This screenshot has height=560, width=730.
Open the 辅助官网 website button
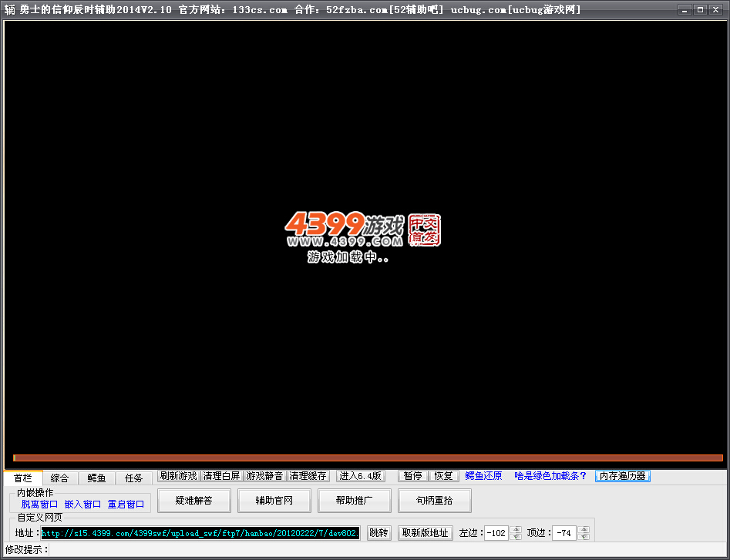click(274, 501)
